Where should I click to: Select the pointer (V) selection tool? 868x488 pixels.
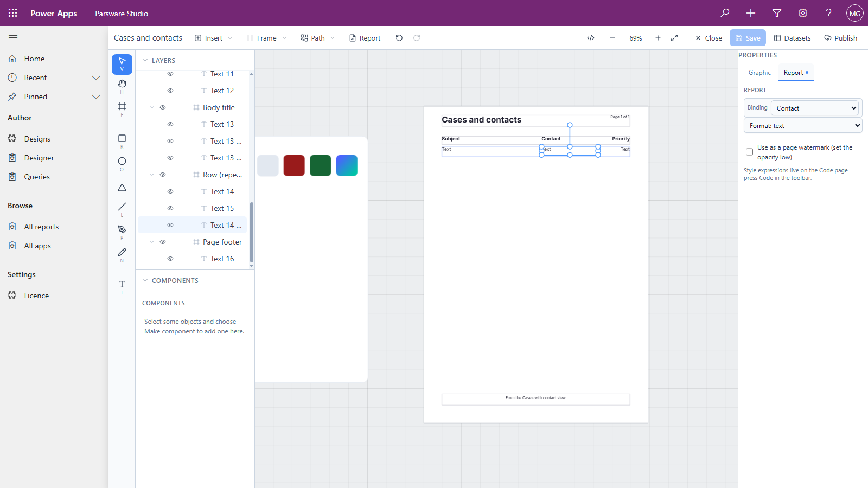pyautogui.click(x=122, y=65)
